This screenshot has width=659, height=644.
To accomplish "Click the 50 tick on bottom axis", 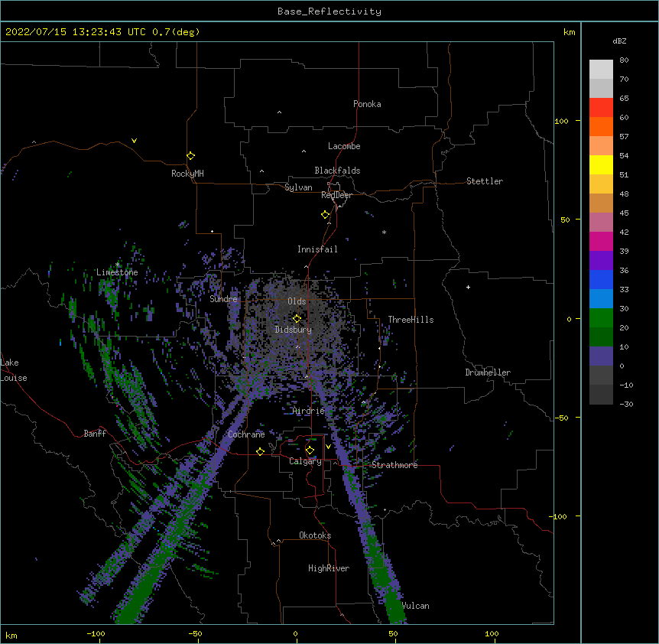I will coord(393,633).
